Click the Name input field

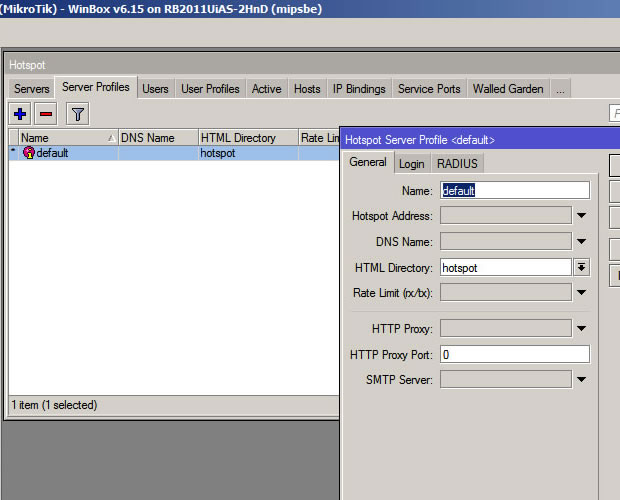tap(515, 191)
